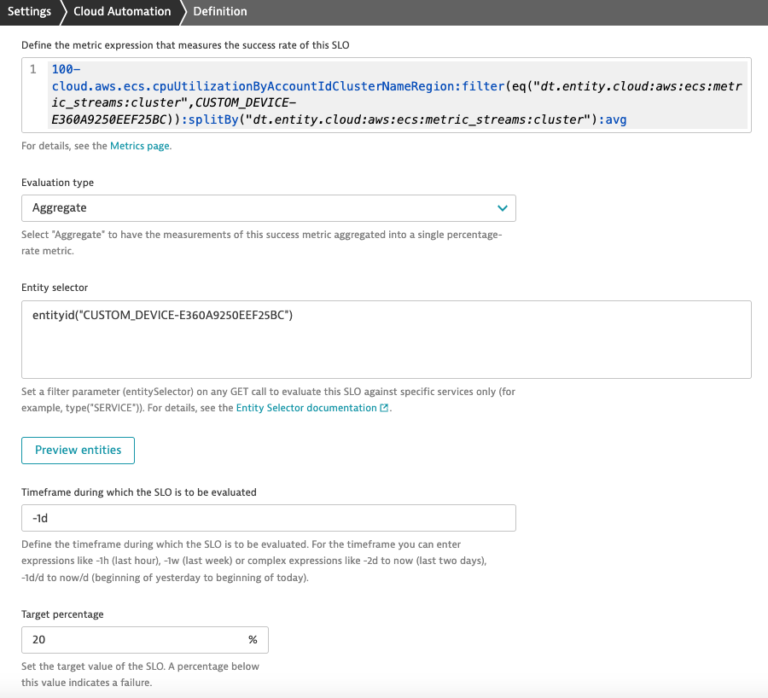768x698 pixels.
Task: Click line number 1 in editor gutter
Action: click(33, 69)
